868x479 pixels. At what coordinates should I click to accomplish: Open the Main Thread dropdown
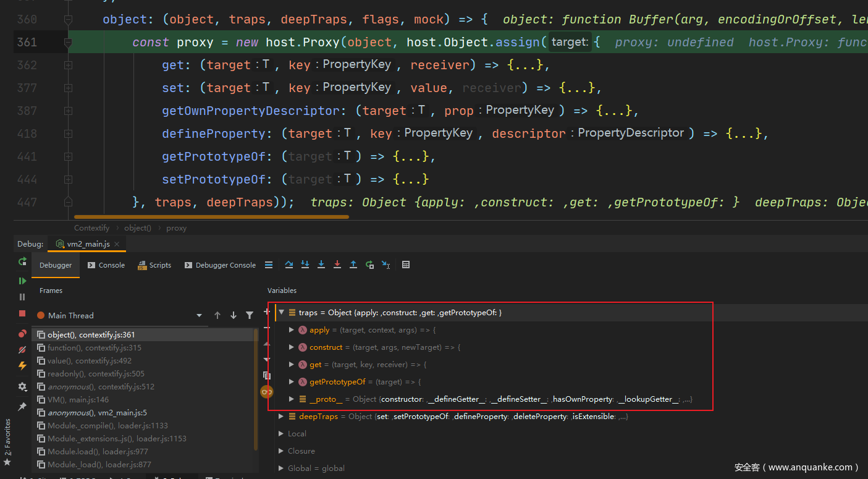click(x=199, y=315)
